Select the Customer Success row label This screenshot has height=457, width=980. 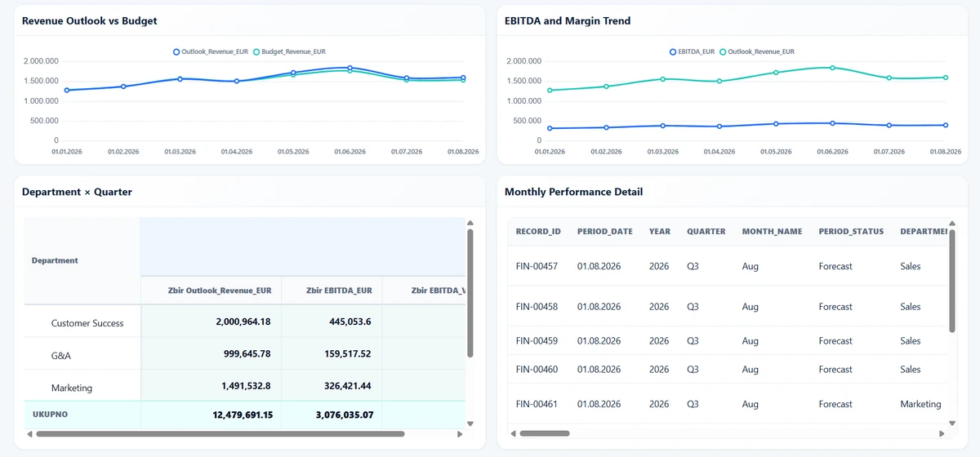[87, 323]
